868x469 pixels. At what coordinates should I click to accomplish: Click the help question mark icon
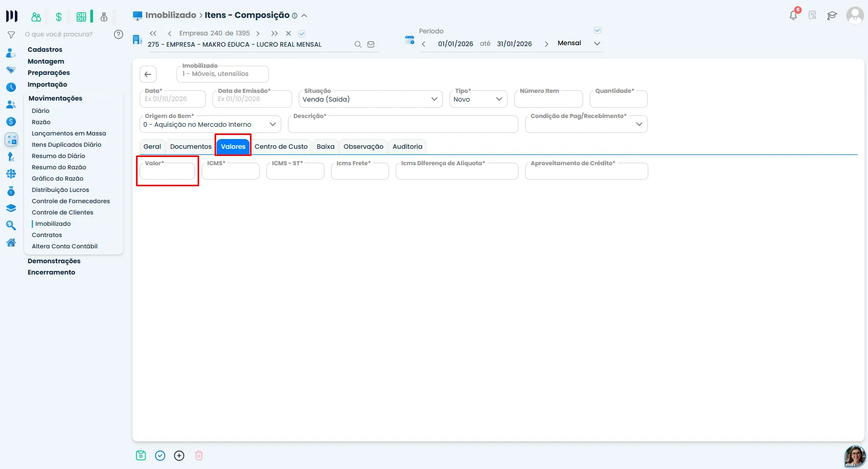[x=119, y=34]
